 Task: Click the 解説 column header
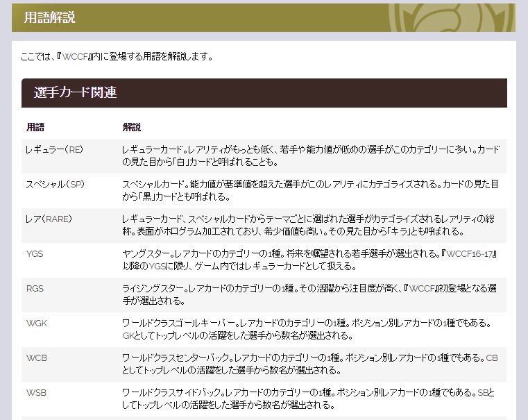[132, 127]
